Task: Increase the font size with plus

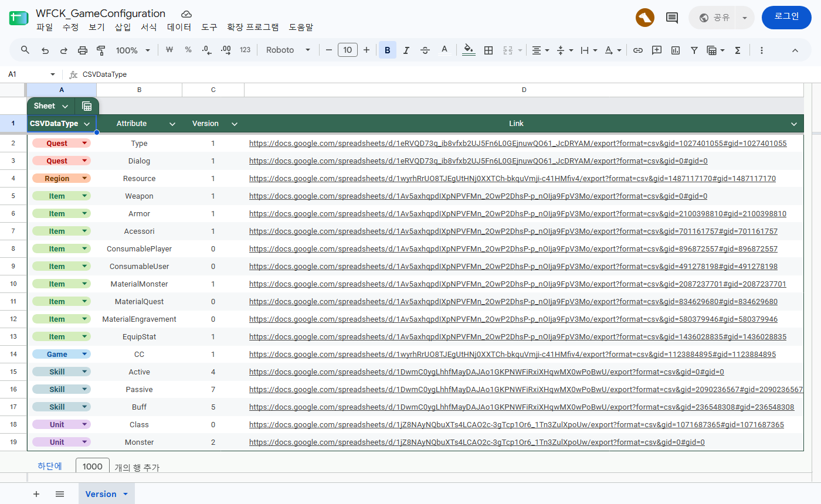Action: tap(367, 50)
